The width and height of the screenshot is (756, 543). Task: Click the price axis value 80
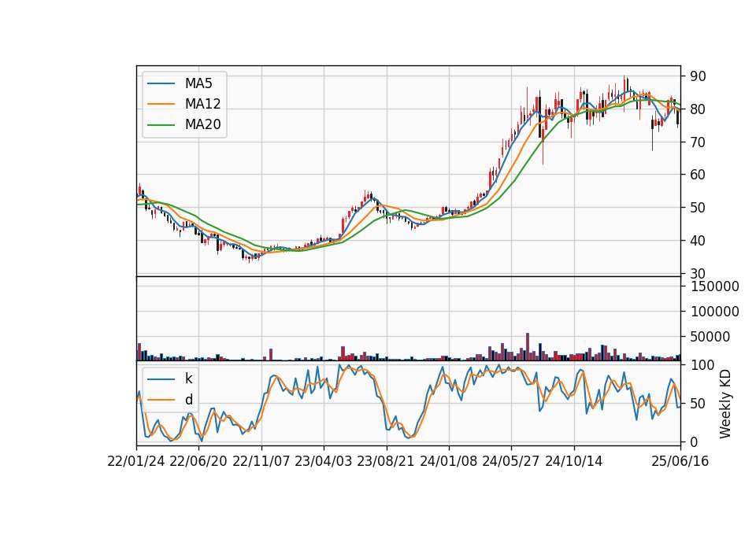pos(698,109)
